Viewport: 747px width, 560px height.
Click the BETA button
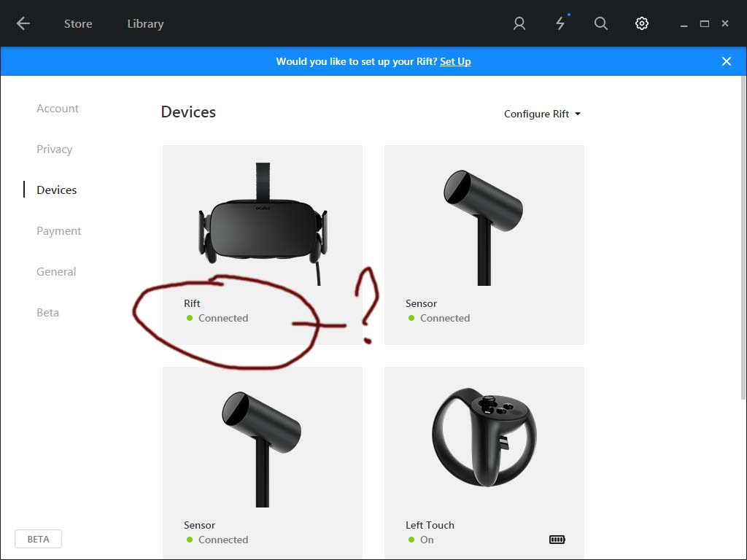38,539
